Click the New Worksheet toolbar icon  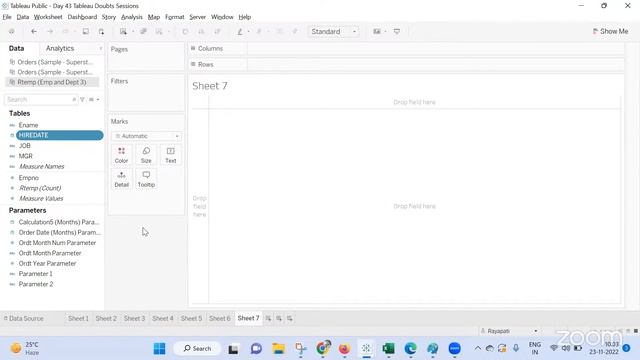(x=123, y=31)
